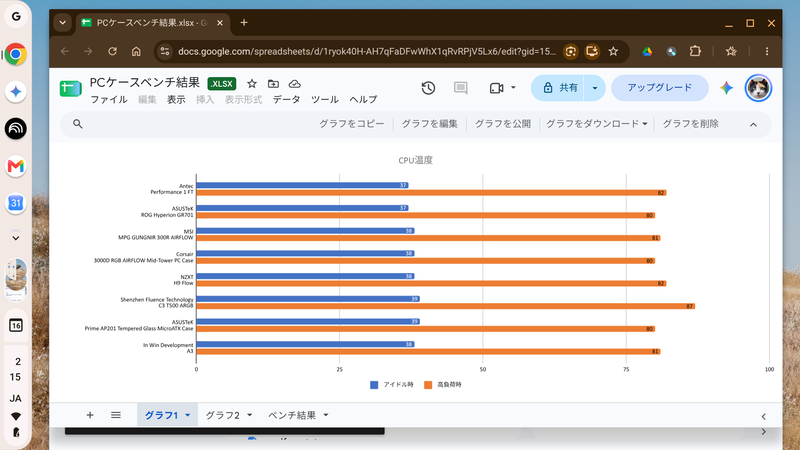Screen dimensions: 800x450
Task: Open グラフ2 tab options arrow
Action: pos(249,415)
